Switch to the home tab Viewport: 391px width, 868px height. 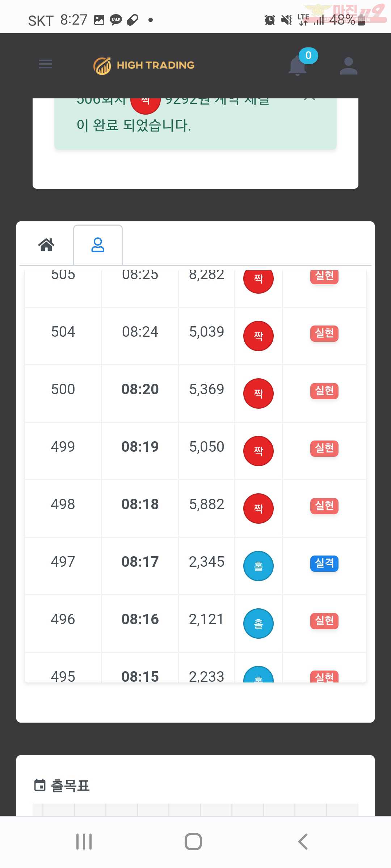pyautogui.click(x=46, y=245)
